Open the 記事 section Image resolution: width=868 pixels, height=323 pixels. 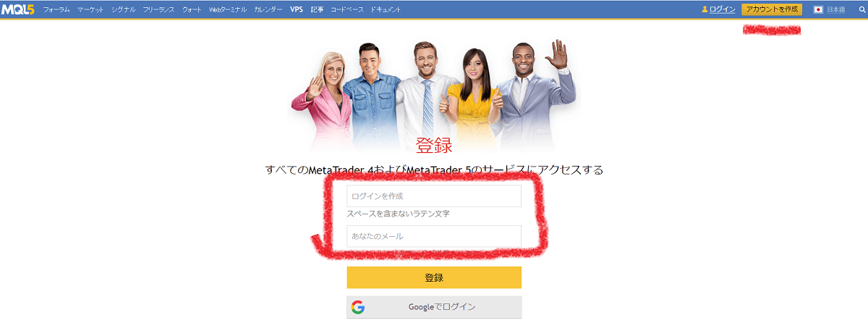[317, 9]
